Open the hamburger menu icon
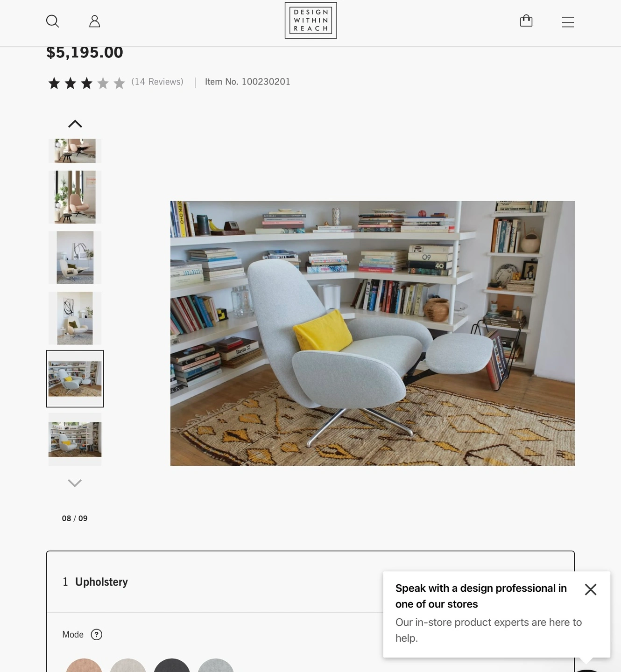The width and height of the screenshot is (621, 672). tap(568, 22)
